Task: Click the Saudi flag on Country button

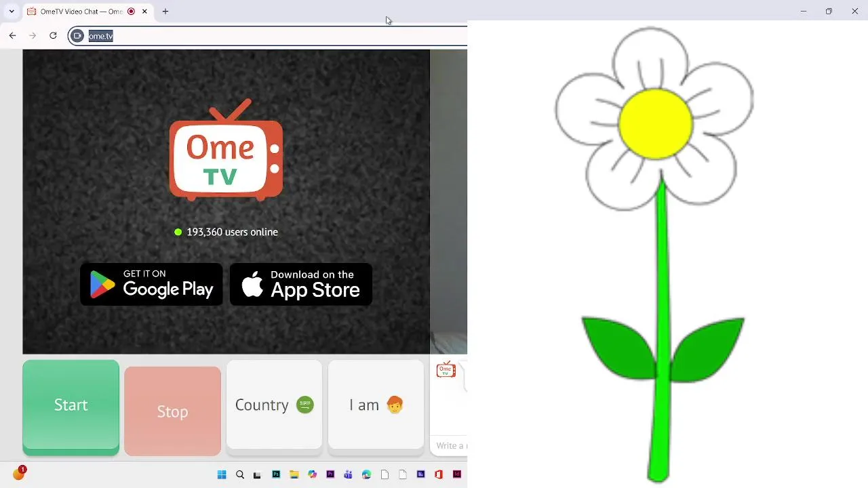Action: (x=305, y=405)
